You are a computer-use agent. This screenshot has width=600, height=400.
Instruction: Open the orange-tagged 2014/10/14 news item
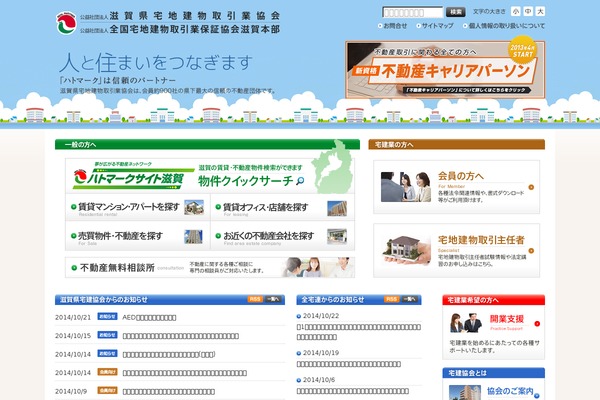pyautogui.click(x=184, y=373)
